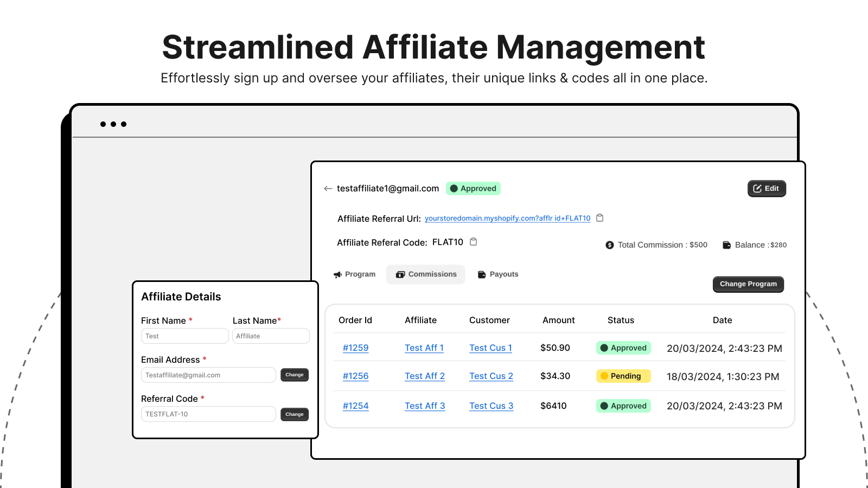Viewport: 868px width, 488px height.
Task: Click the receipt icon on the Payouts tab
Action: 482,274
